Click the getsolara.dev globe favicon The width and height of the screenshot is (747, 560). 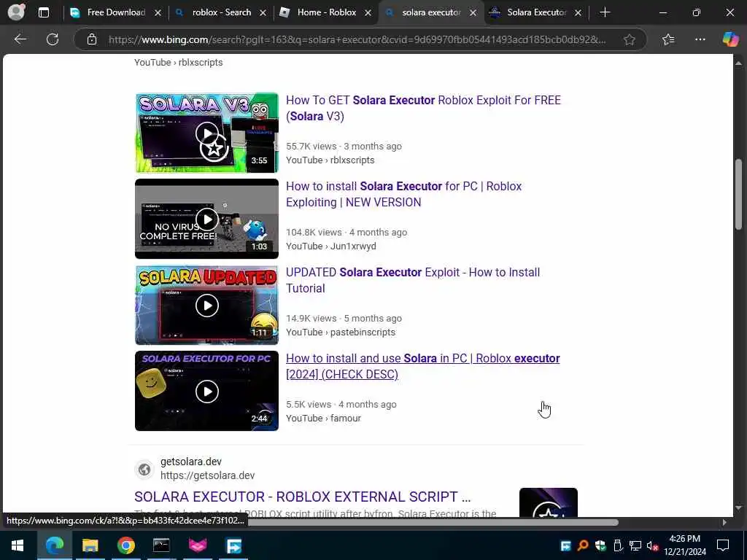pyautogui.click(x=144, y=470)
